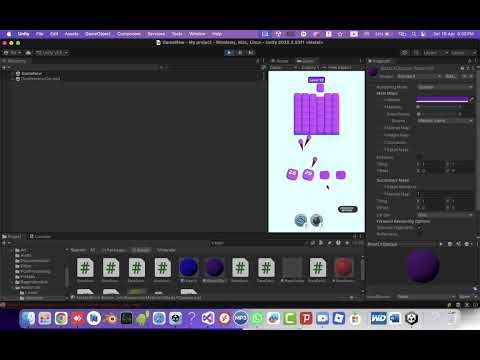This screenshot has height=360, width=480.
Task: Open the AssetBundle None dropdown
Action: pos(425,297)
